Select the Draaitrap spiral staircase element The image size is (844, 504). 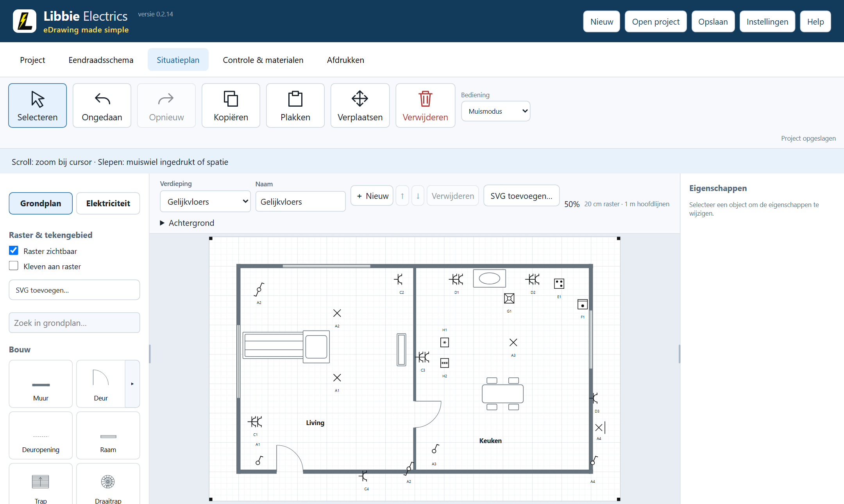pos(108,484)
